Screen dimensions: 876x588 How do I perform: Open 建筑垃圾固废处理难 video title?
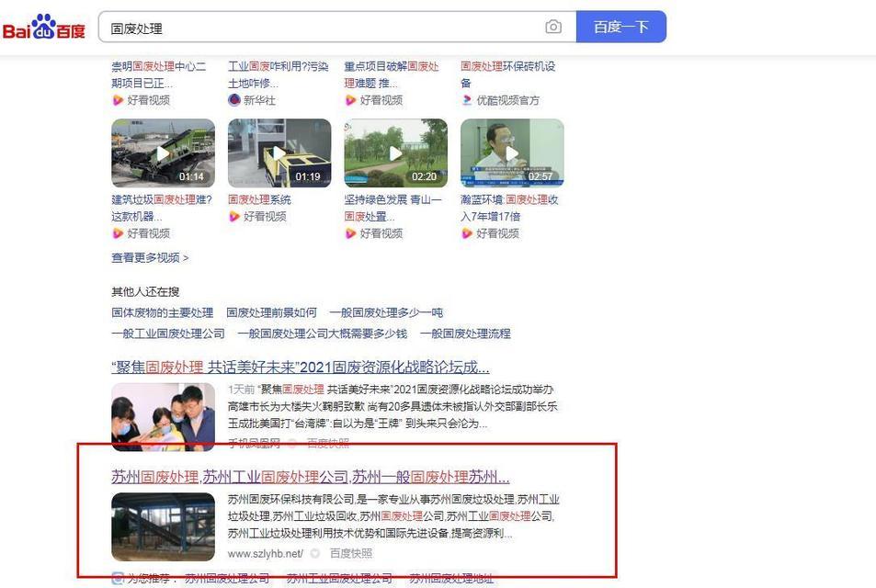click(162, 208)
